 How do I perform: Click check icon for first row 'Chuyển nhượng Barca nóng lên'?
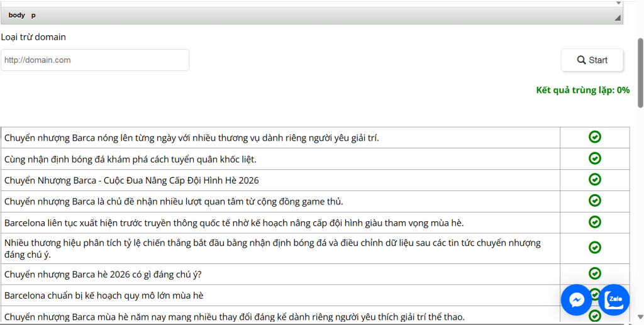click(x=595, y=136)
